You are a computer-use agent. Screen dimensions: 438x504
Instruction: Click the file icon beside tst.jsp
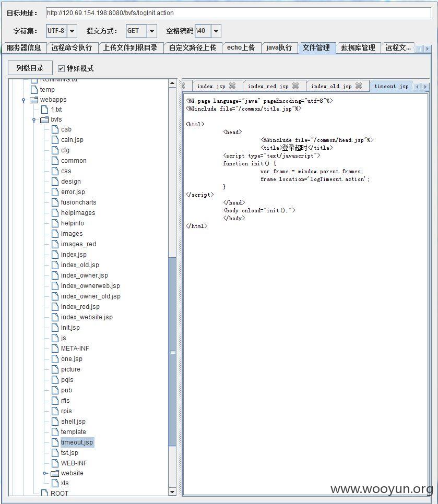point(55,452)
